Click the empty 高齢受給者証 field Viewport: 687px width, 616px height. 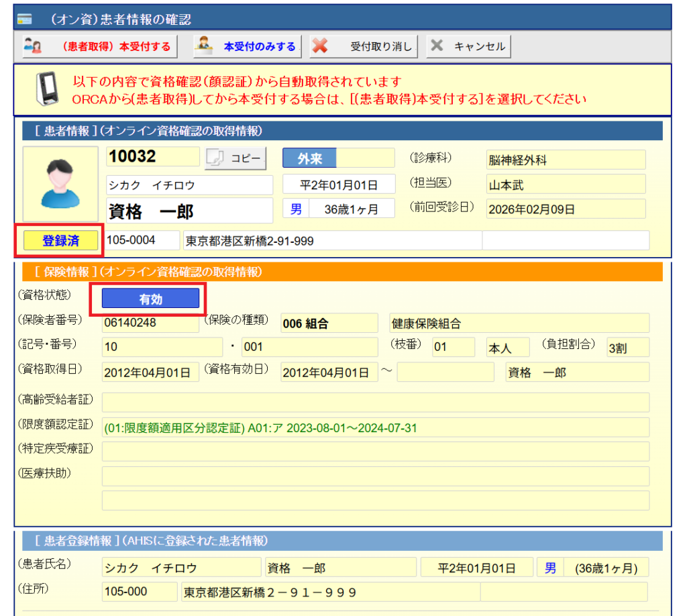pyautogui.click(x=375, y=403)
